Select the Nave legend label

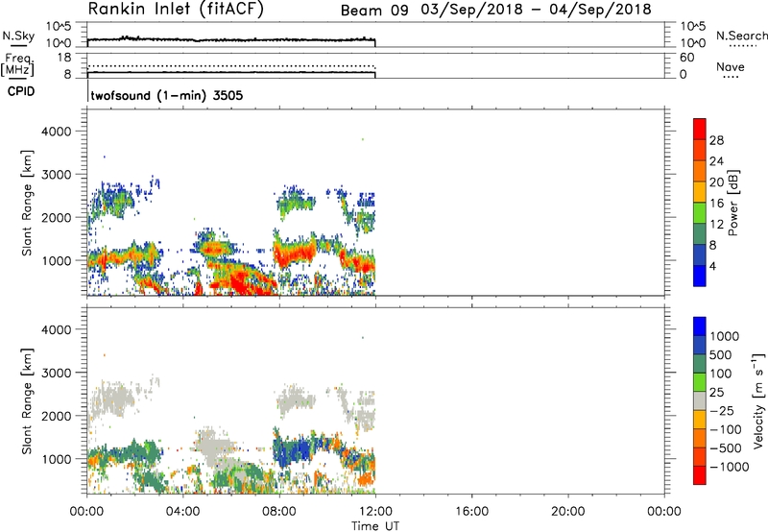[731, 66]
